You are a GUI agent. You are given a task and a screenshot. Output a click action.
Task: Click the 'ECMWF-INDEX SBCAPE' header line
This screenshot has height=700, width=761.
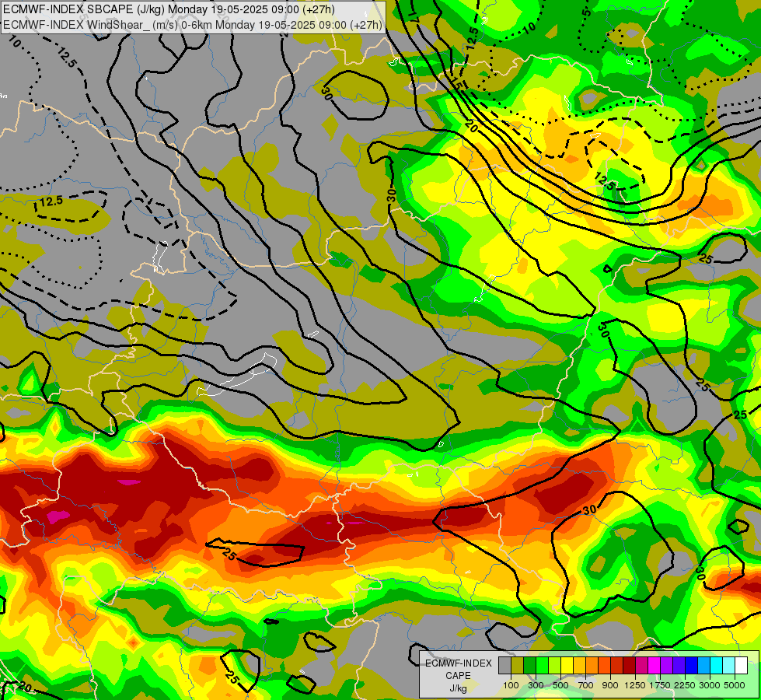click(169, 9)
